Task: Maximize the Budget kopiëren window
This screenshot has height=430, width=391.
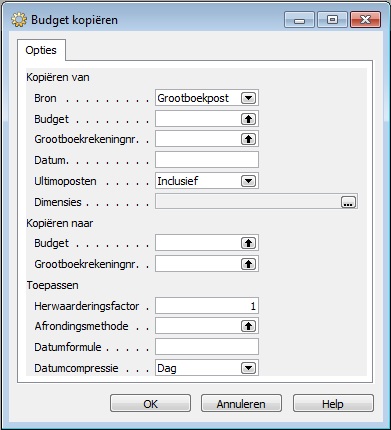Action: click(332, 20)
